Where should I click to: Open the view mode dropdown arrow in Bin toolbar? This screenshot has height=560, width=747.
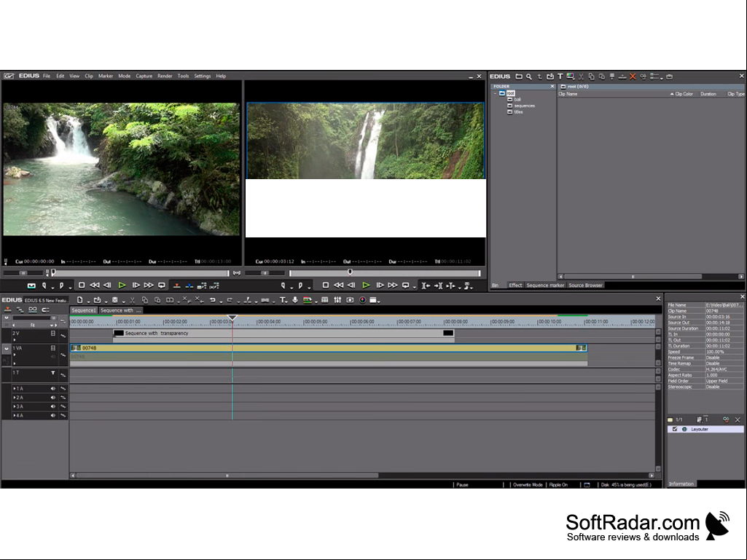click(662, 78)
